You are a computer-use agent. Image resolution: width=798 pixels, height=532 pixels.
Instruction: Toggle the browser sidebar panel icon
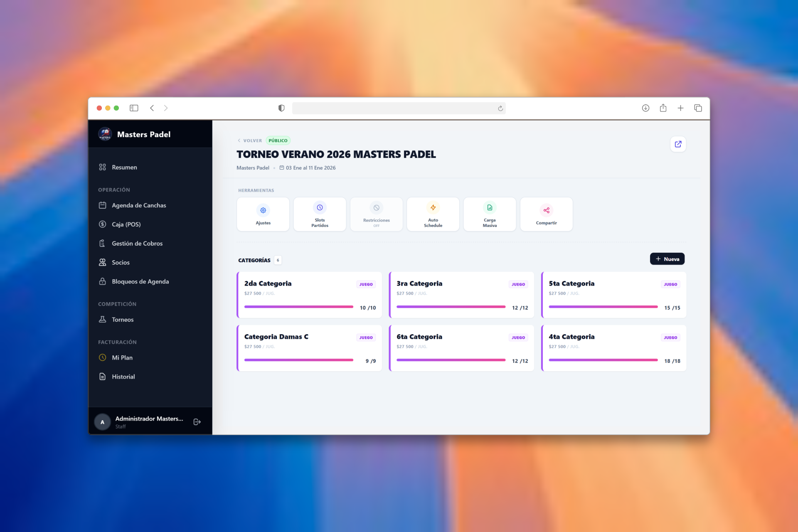click(134, 108)
